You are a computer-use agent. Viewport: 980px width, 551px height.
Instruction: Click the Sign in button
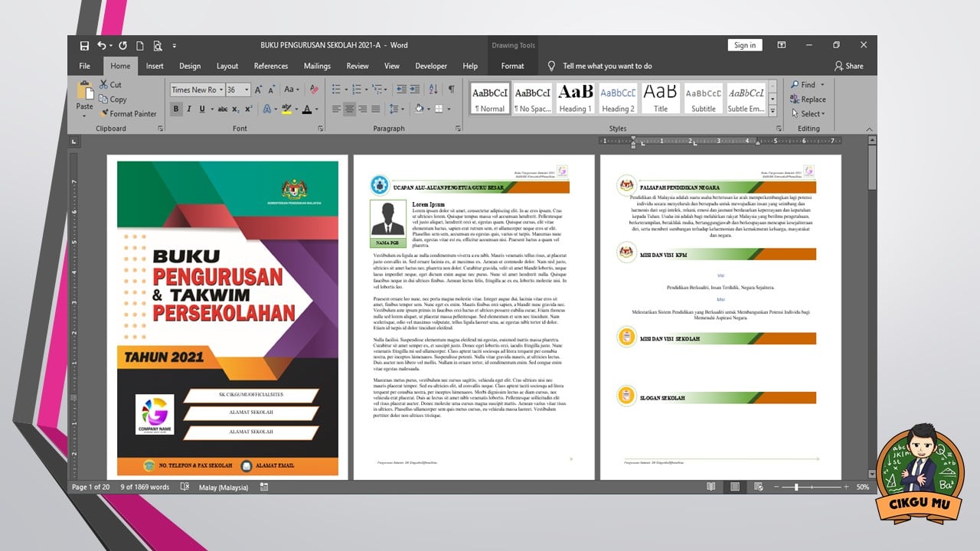(x=745, y=45)
